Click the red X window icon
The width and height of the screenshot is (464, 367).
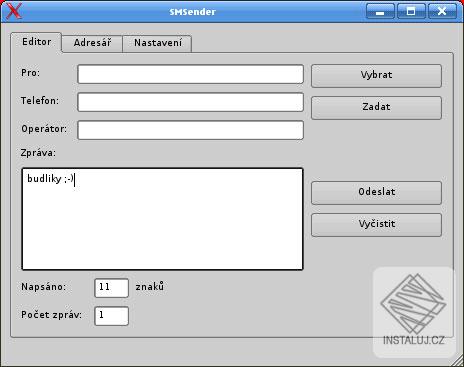pos(14,12)
